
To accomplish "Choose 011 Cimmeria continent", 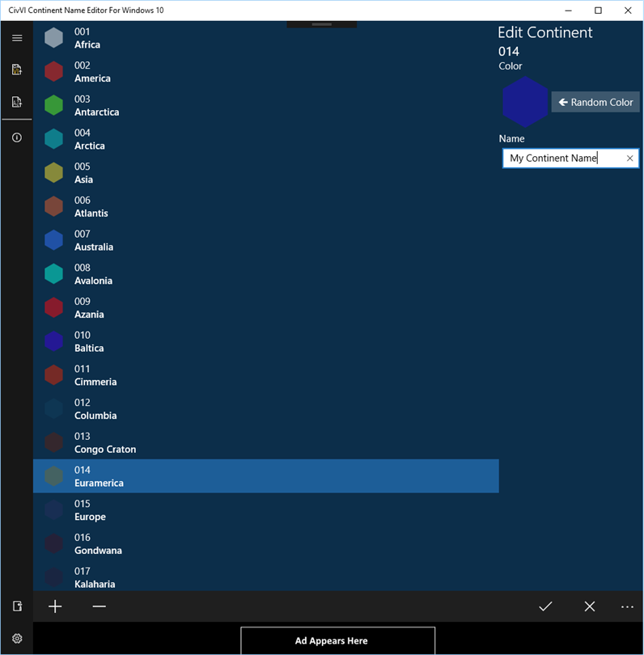I will click(x=266, y=375).
